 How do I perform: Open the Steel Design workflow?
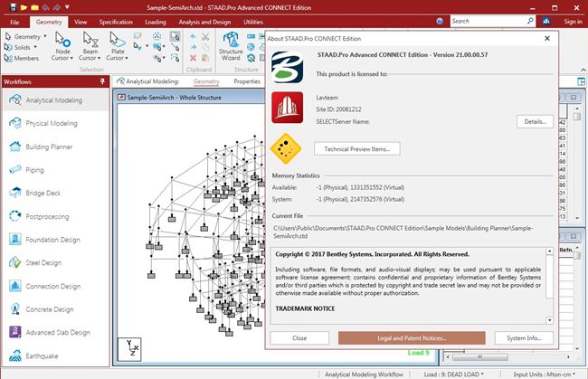pos(55,263)
